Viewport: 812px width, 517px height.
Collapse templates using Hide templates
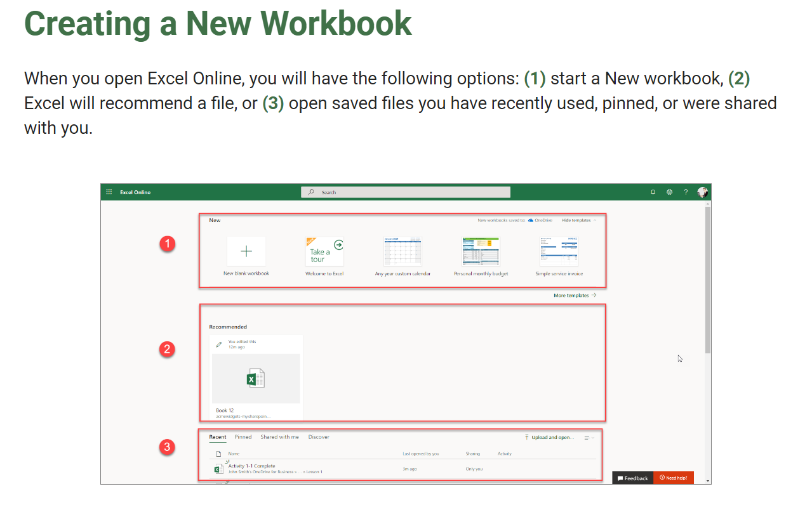[x=579, y=220]
